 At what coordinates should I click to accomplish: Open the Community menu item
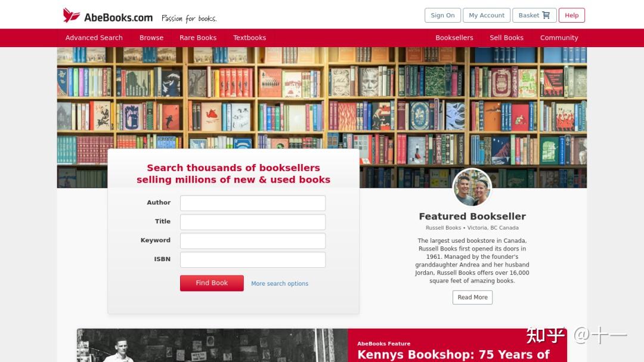click(559, 38)
